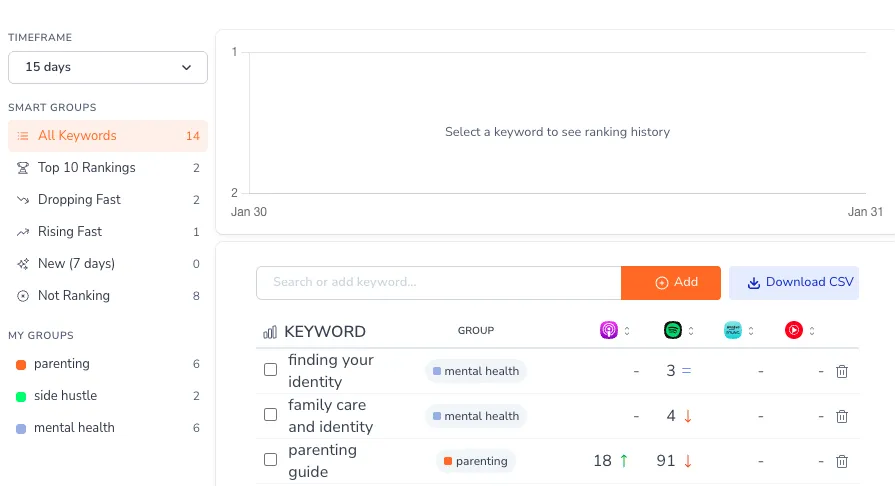Click the Download CSV button
The height and width of the screenshot is (486, 895).
click(794, 283)
